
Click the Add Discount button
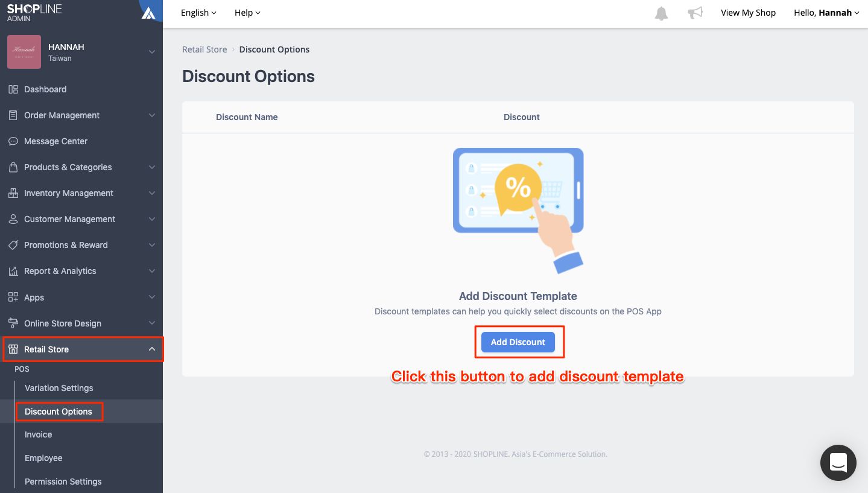[x=518, y=342]
